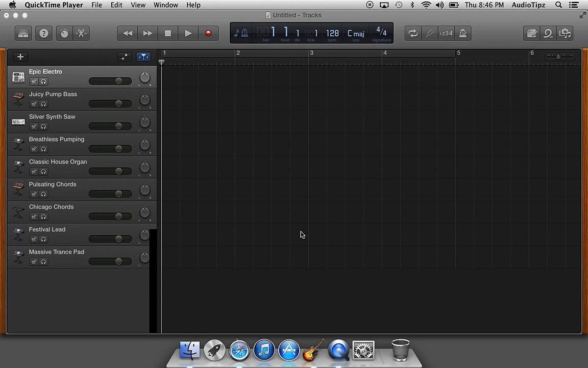This screenshot has height=368, width=588.
Task: Stop playback
Action: [x=168, y=33]
